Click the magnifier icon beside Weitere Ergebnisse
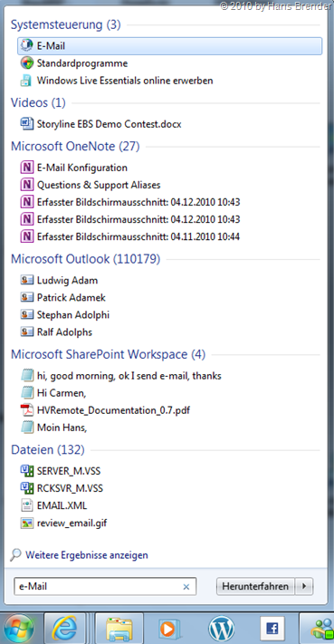This screenshot has height=644, width=334. [x=15, y=555]
